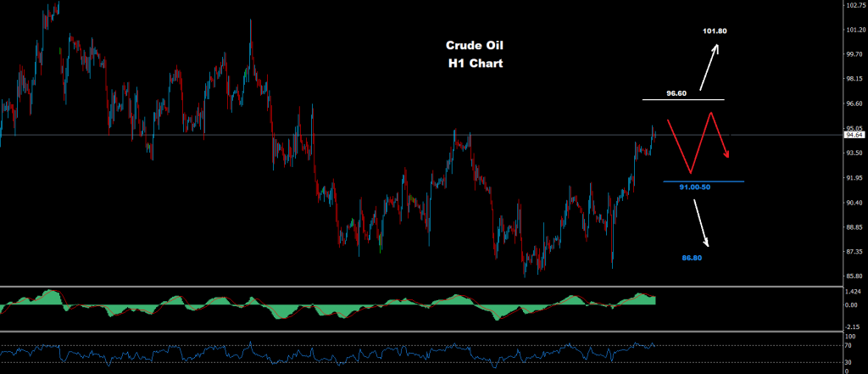Click 91.95 on the price axis
Viewport: 868px width, 374px height.
coord(854,178)
